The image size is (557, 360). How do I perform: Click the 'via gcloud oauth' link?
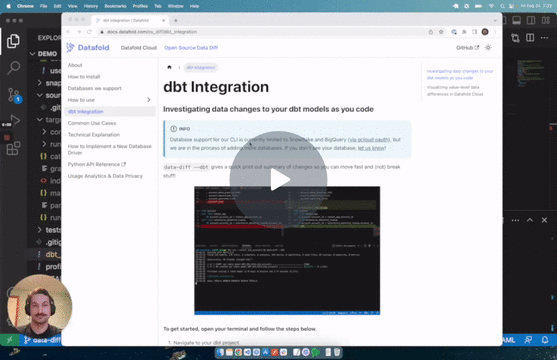tap(369, 140)
